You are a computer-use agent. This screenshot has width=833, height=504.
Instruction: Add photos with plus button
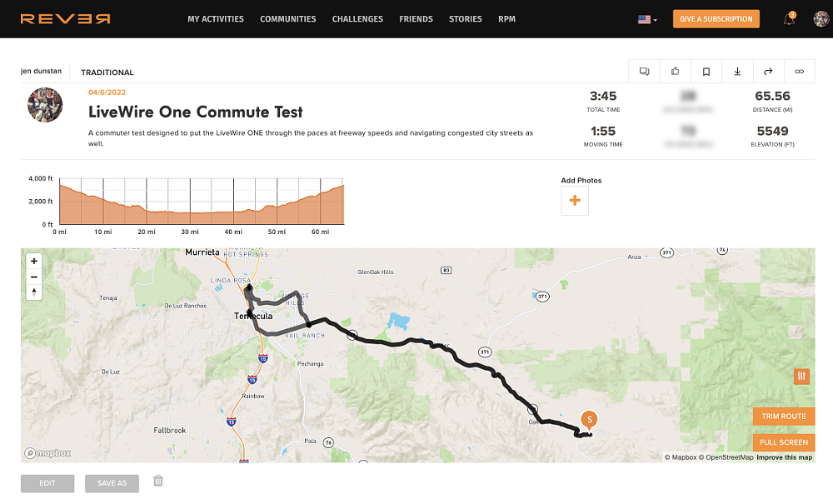click(x=575, y=201)
